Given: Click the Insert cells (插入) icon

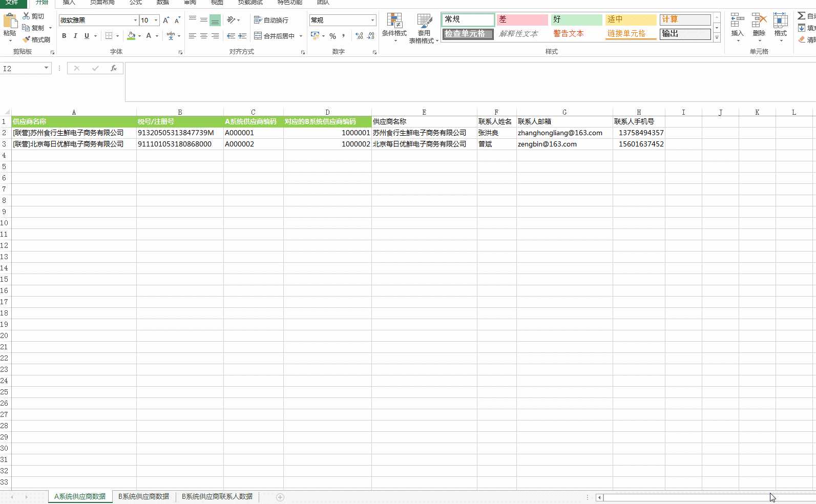Looking at the screenshot, I should pyautogui.click(x=737, y=21).
